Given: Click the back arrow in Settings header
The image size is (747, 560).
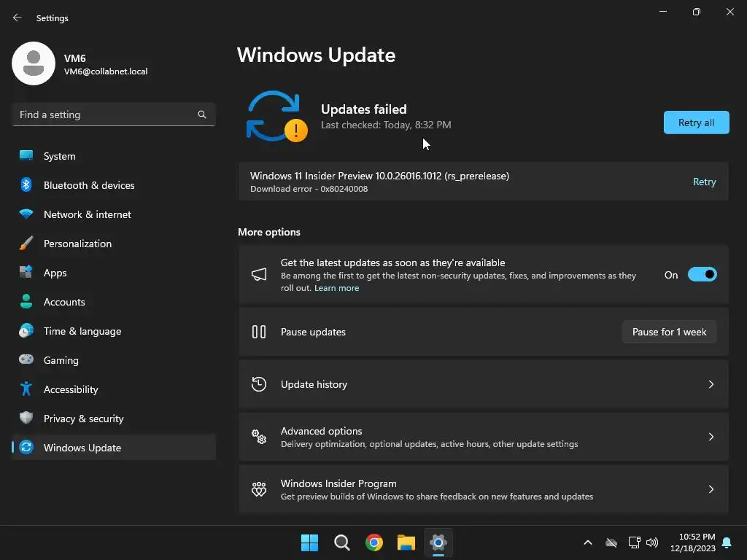Looking at the screenshot, I should pos(18,17).
